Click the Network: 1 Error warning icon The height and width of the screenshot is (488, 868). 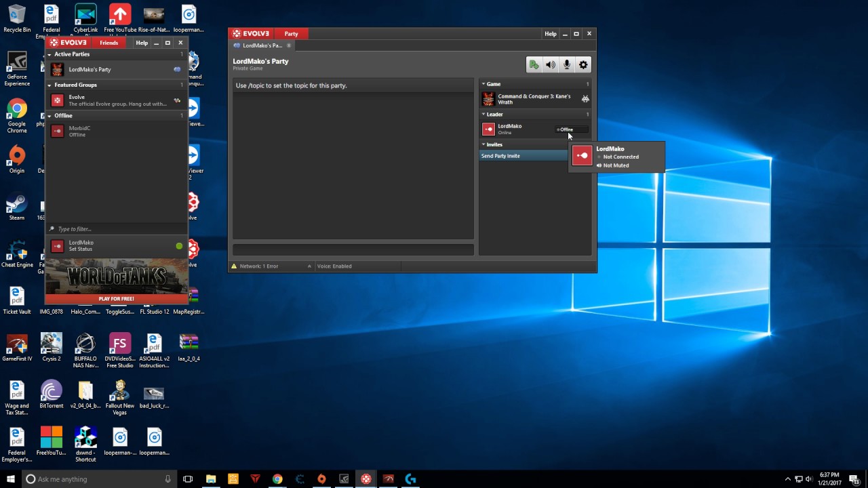(234, 266)
